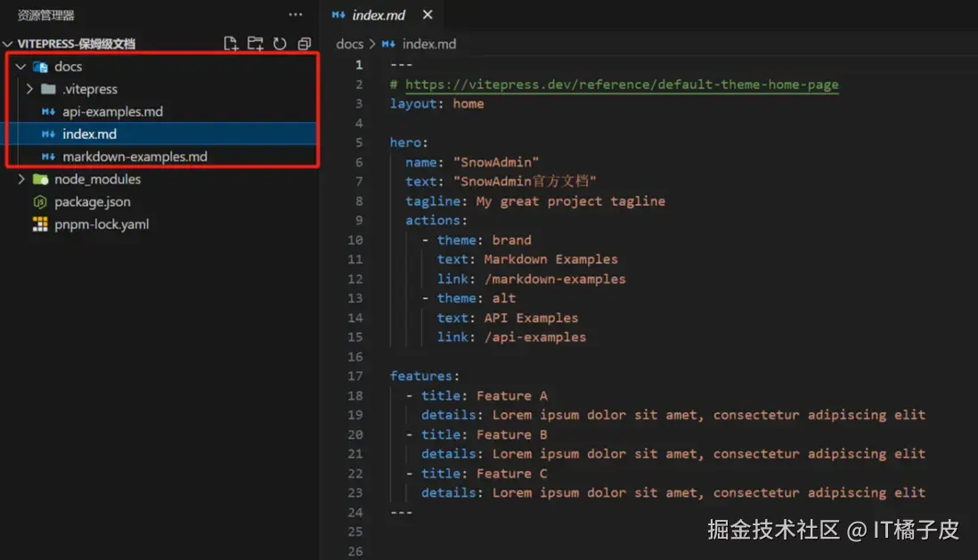Screen dimensions: 978x560
Task: Click 'theme: brand' text
Action: (x=484, y=240)
